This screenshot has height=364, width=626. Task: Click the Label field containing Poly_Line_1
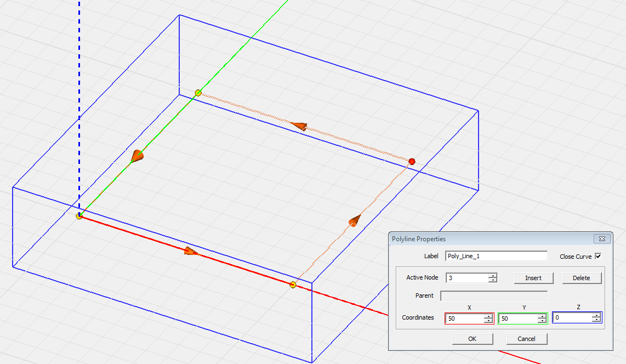pos(496,256)
